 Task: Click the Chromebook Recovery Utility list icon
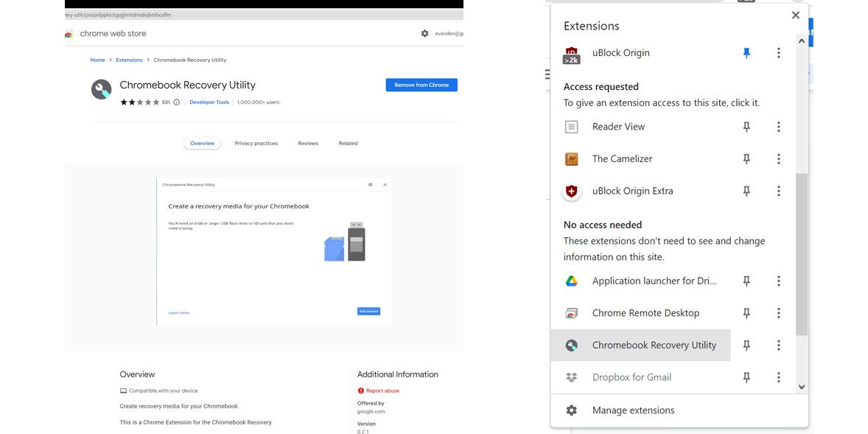[x=571, y=346]
